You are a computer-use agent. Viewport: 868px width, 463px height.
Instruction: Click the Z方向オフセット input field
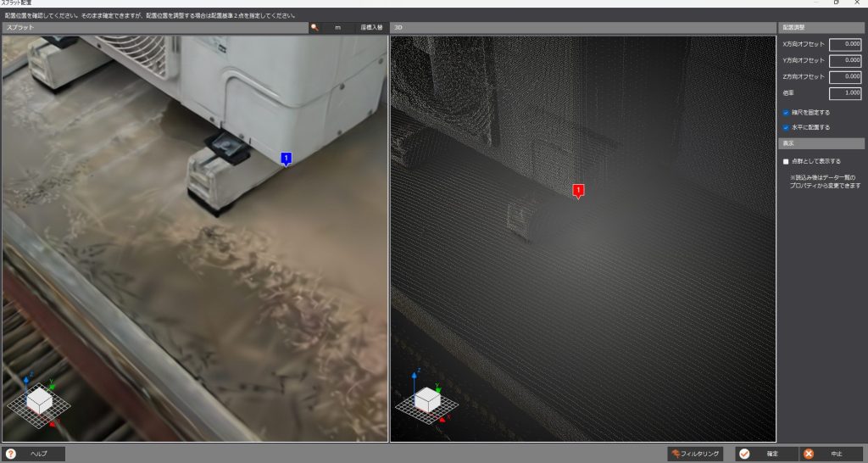pos(844,77)
